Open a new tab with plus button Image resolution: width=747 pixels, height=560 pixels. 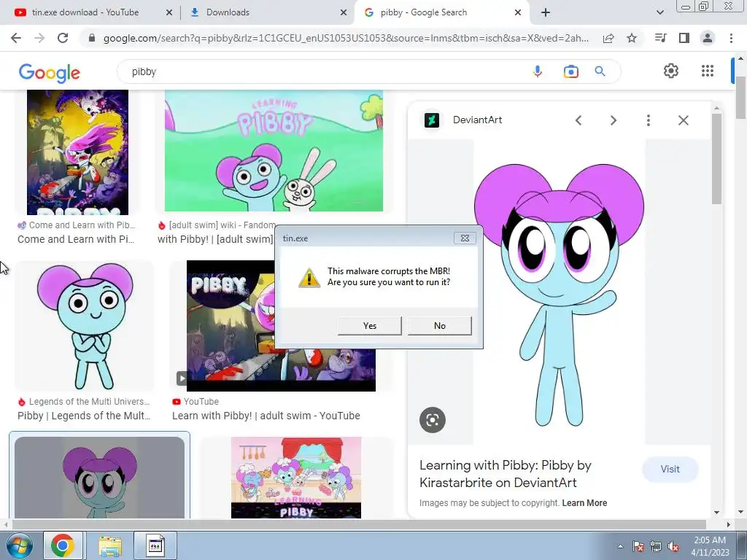click(546, 13)
